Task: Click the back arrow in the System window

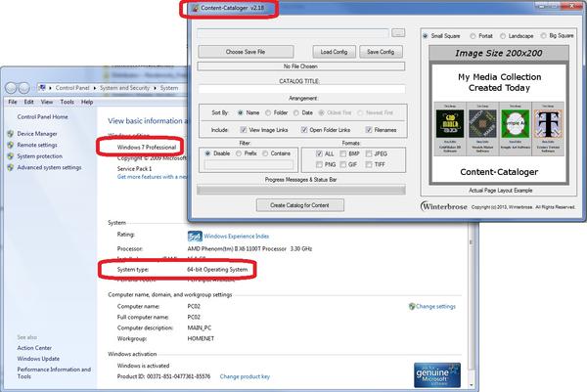Action: pyautogui.click(x=11, y=88)
